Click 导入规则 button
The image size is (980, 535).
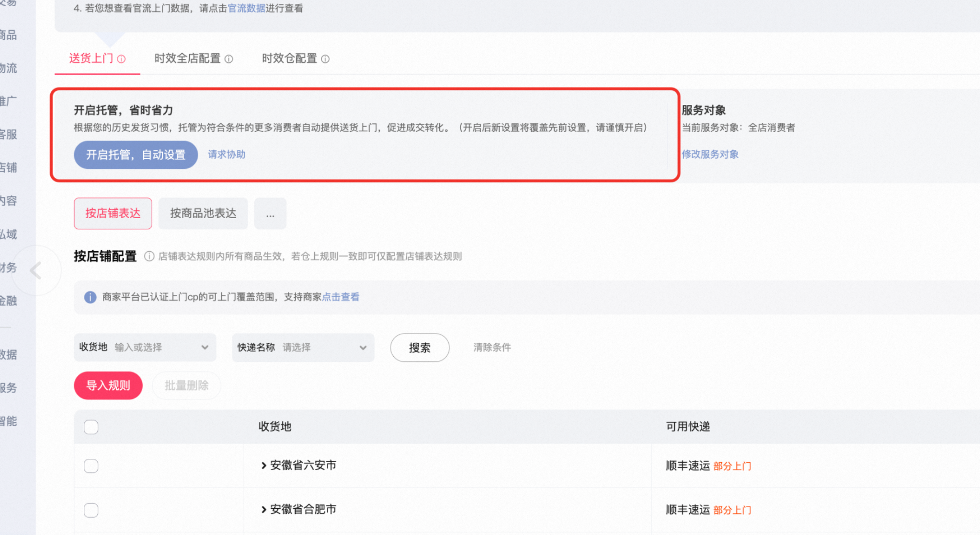108,385
